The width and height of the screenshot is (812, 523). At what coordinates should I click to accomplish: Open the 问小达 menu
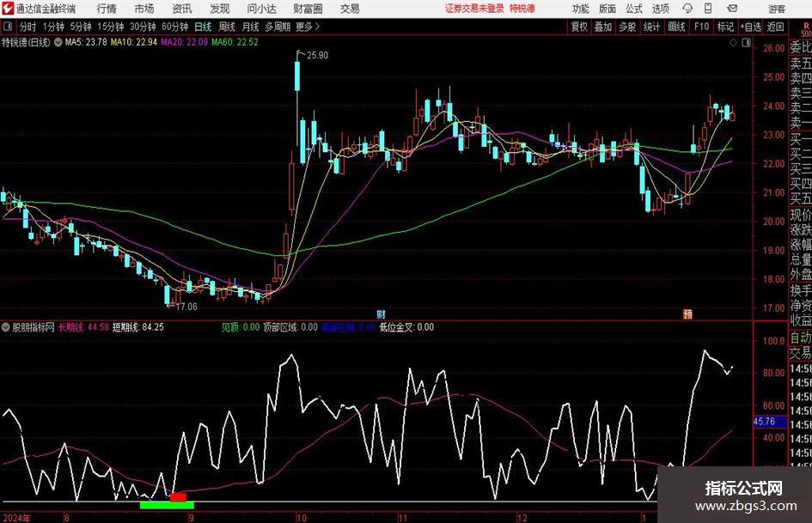pos(261,9)
